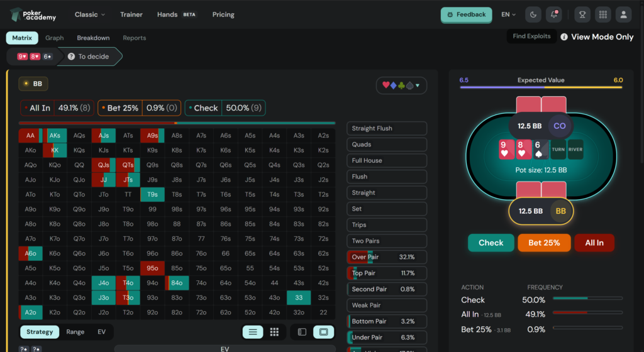Select the EV view toggle
Screen dimensions: 644x352
101,332
